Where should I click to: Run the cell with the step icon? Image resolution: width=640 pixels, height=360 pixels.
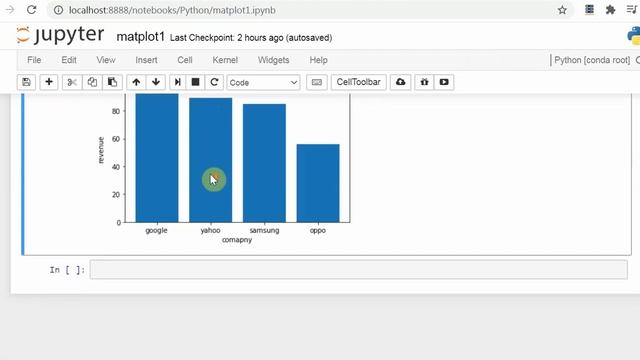tap(178, 82)
